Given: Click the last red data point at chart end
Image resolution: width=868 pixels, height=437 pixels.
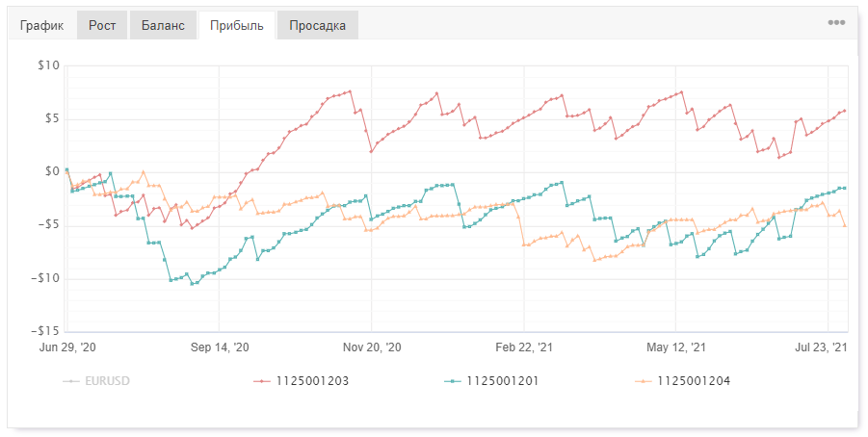Looking at the screenshot, I should [x=844, y=111].
